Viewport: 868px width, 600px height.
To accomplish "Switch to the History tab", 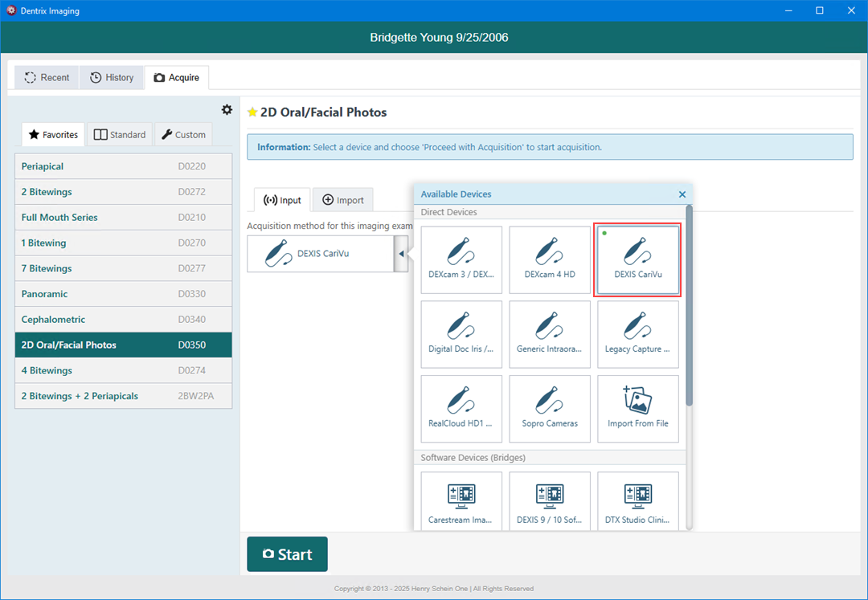I will tap(112, 78).
